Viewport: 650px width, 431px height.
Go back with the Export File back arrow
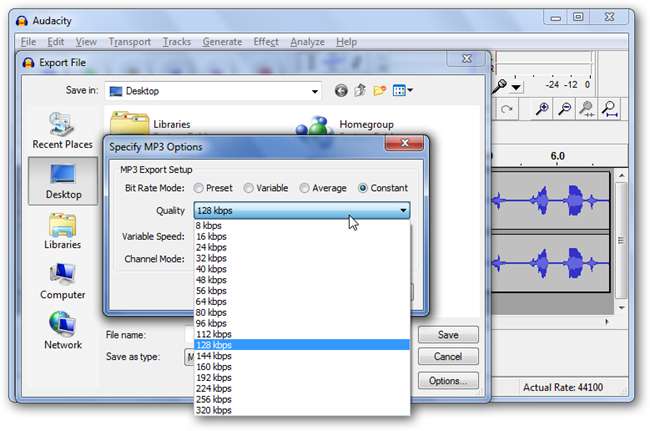(341, 91)
